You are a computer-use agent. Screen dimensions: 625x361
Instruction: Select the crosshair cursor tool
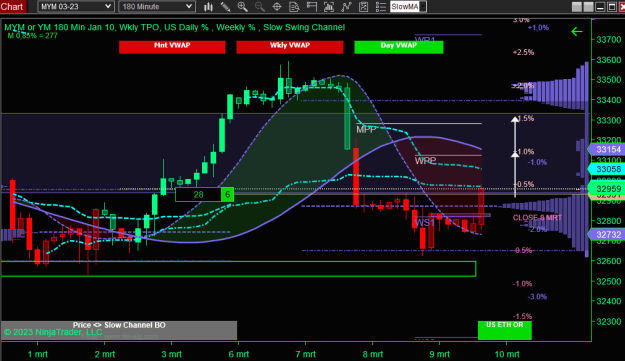tap(277, 6)
